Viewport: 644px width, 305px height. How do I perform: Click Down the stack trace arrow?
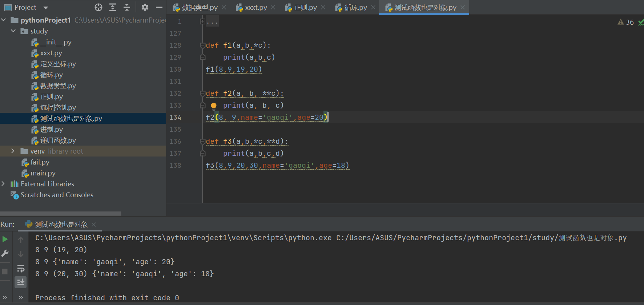[x=21, y=254]
